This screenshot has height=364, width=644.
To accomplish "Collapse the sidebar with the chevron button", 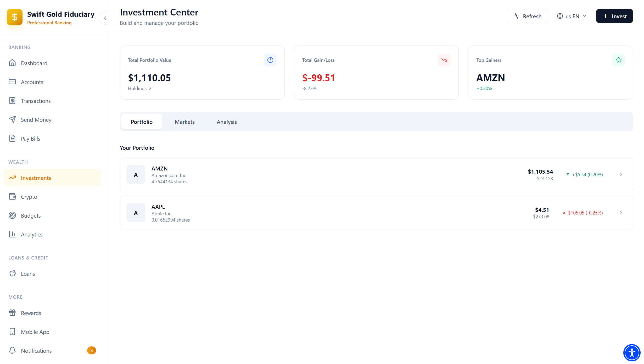I will click(105, 18).
